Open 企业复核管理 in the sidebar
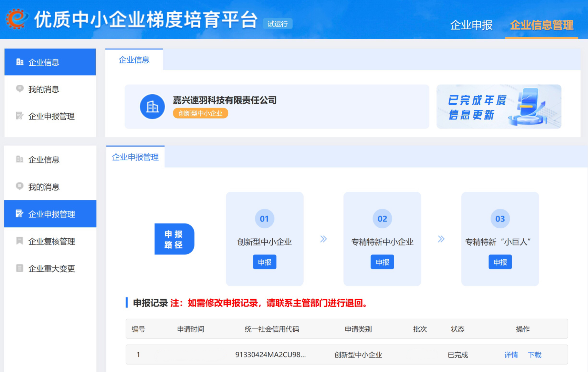Image resolution: width=588 pixels, height=372 pixels. 50,241
